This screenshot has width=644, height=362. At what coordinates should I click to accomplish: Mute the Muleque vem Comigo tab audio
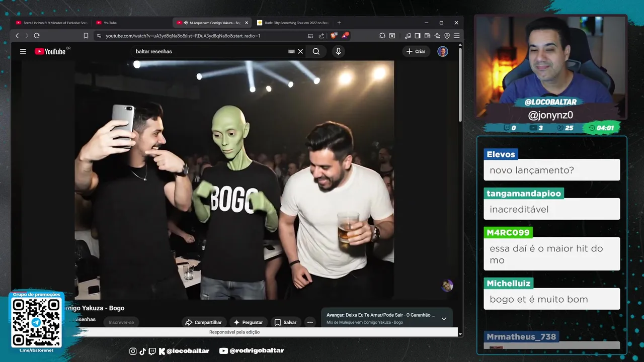coord(186,23)
